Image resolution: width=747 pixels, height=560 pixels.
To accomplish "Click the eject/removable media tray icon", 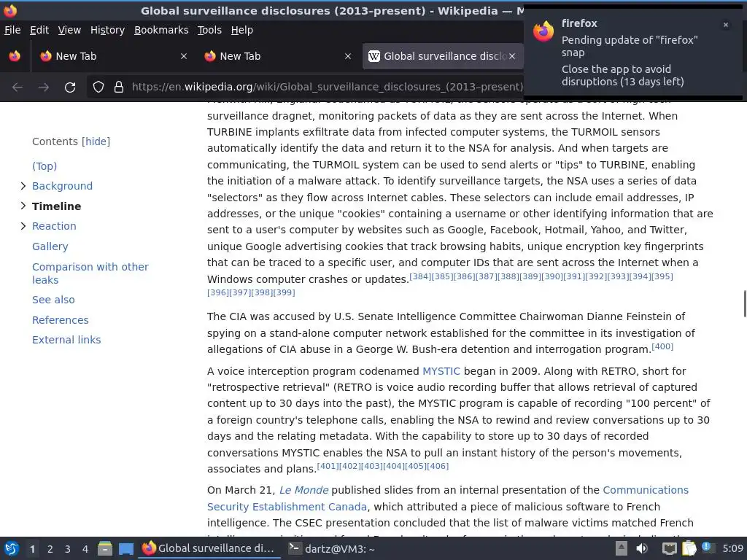I will point(622,548).
